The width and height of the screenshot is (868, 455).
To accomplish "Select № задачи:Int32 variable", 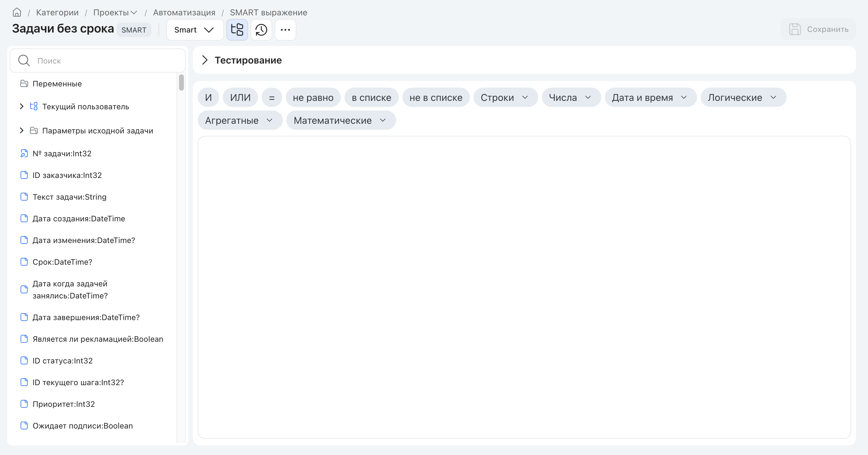I will 62,154.
